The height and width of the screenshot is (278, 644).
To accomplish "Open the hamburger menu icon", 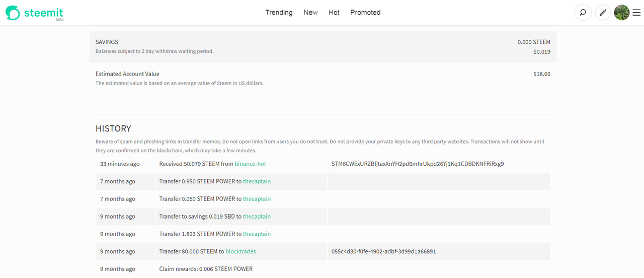I will click(636, 13).
